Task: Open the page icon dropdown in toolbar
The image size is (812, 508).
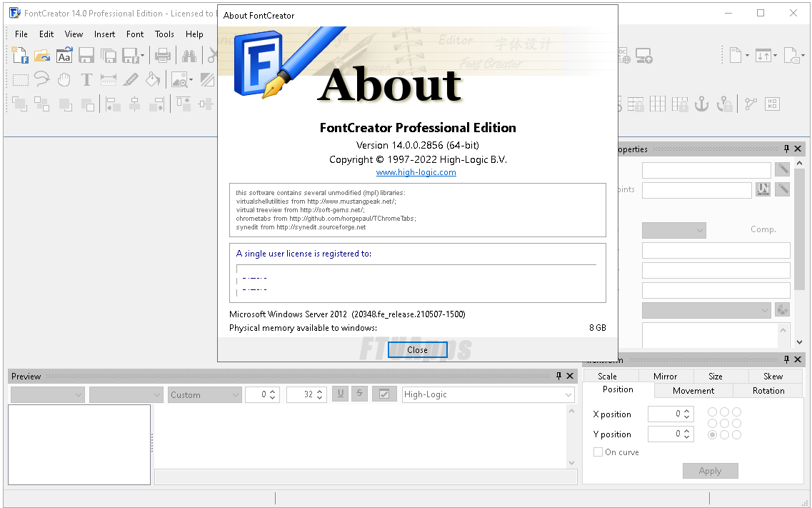Action: point(747,56)
